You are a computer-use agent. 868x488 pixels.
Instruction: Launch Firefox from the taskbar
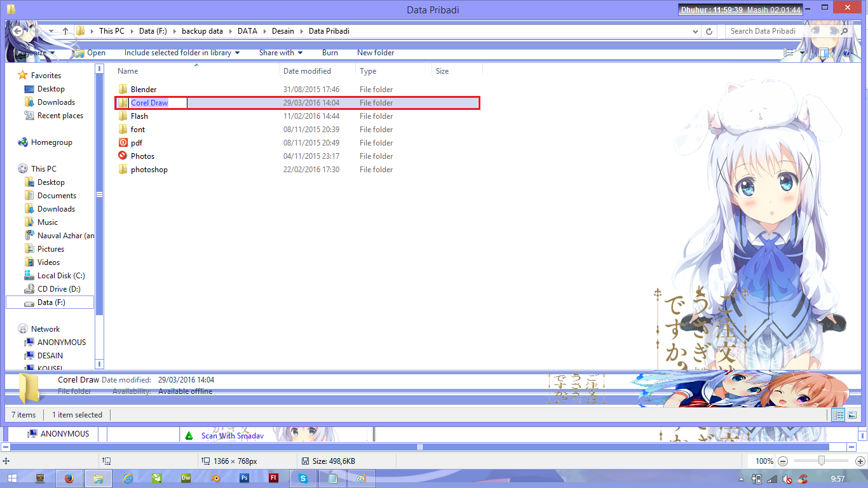(69, 478)
